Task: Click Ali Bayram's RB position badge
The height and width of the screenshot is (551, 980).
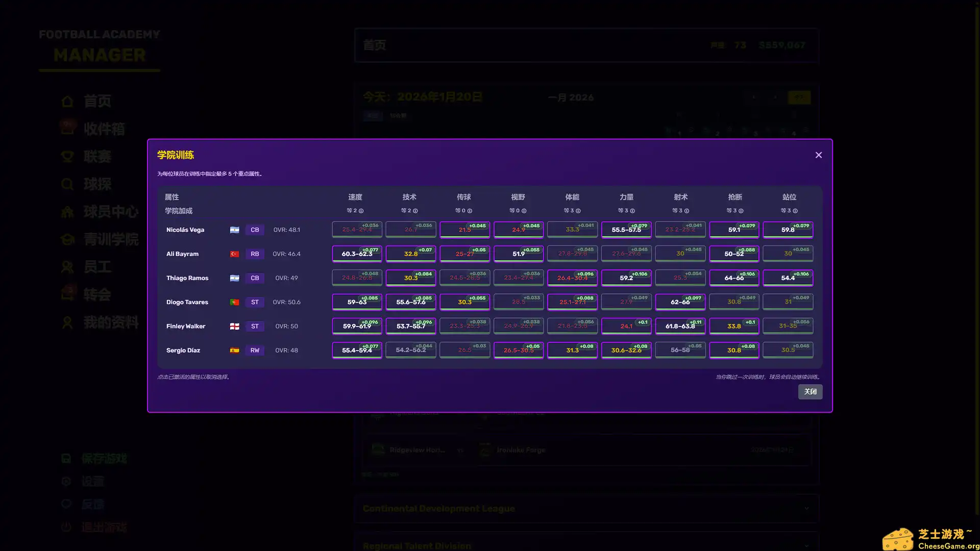Action: [255, 254]
